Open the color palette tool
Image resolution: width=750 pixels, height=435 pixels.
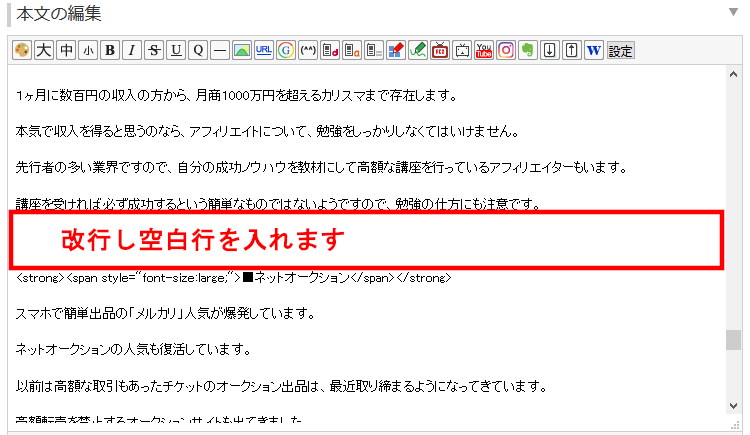22,50
